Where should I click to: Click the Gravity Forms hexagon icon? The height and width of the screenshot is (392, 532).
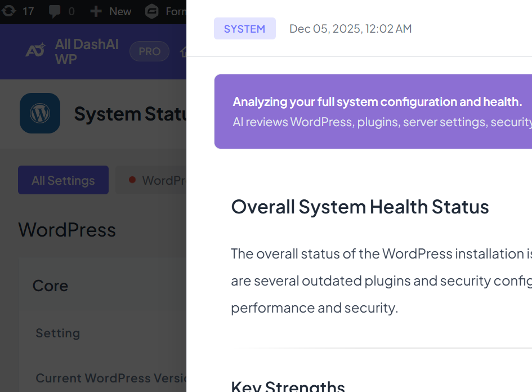coord(151,11)
